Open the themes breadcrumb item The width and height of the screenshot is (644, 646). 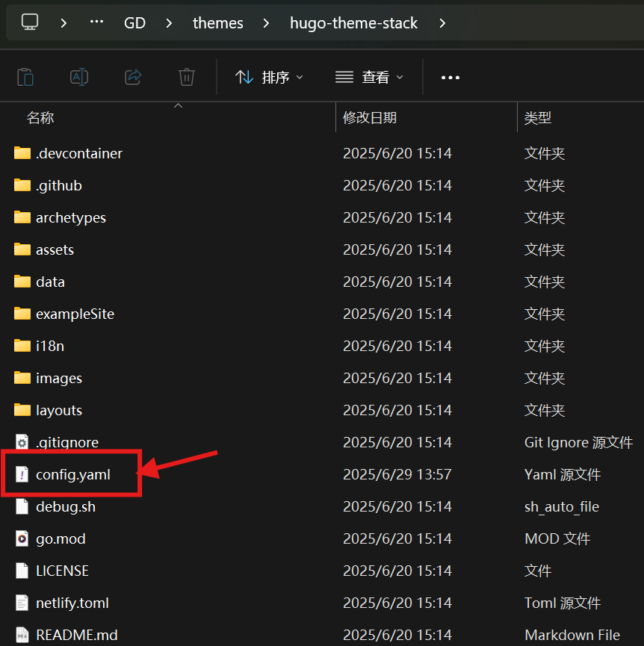tap(217, 22)
